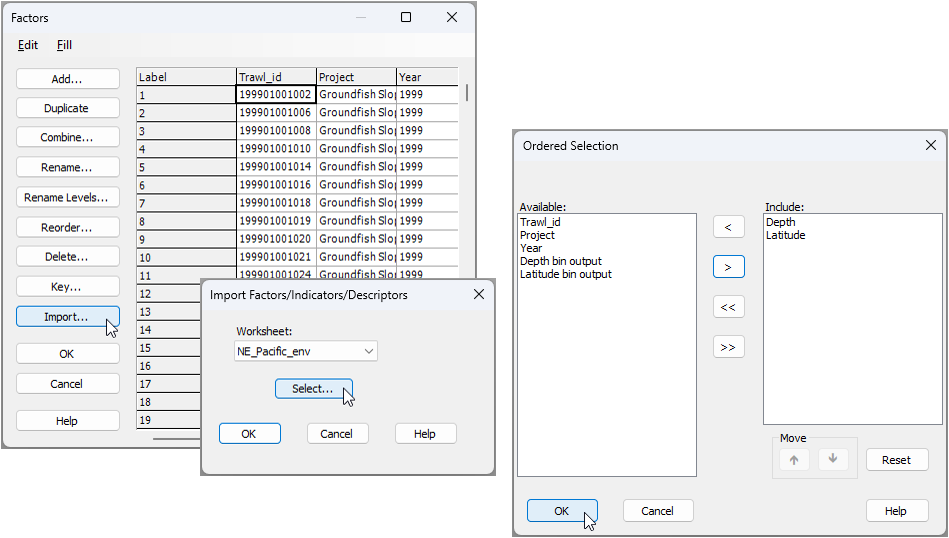
Task: Select Depth bin output in Available list
Action: click(x=560, y=261)
